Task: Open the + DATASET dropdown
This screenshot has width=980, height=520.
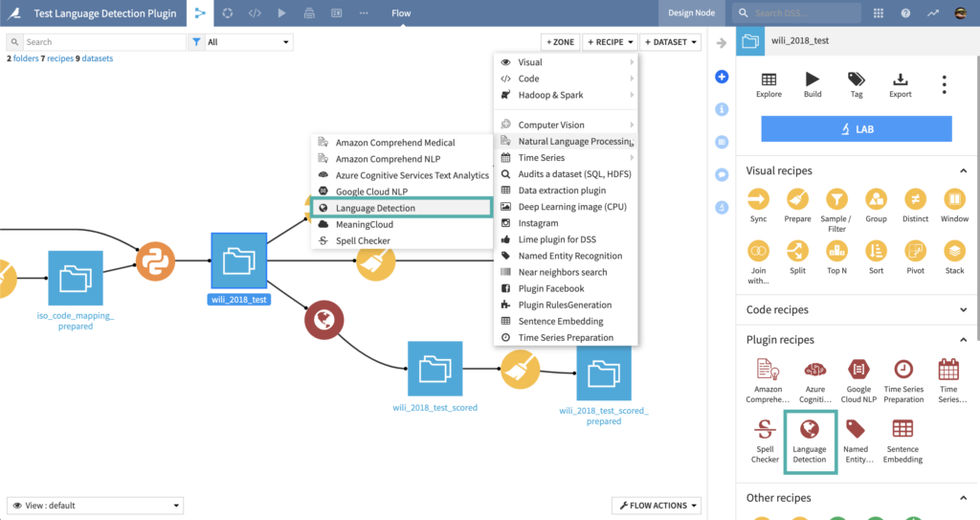Action: [670, 42]
